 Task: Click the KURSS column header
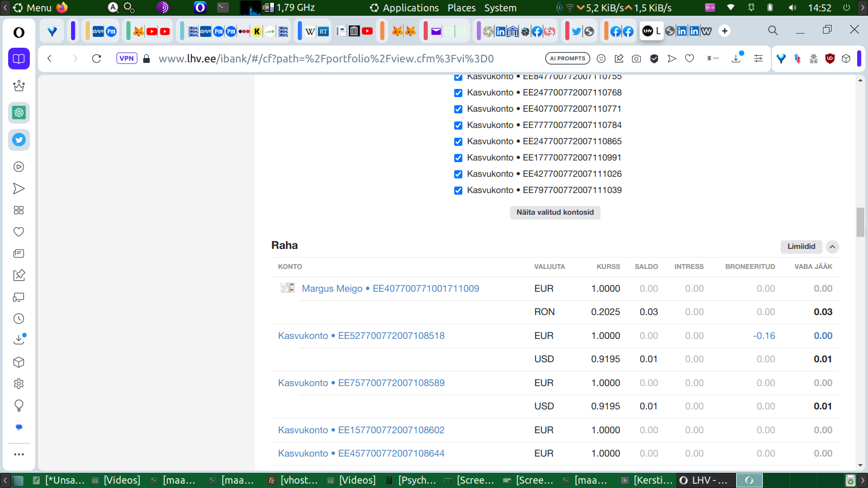608,267
